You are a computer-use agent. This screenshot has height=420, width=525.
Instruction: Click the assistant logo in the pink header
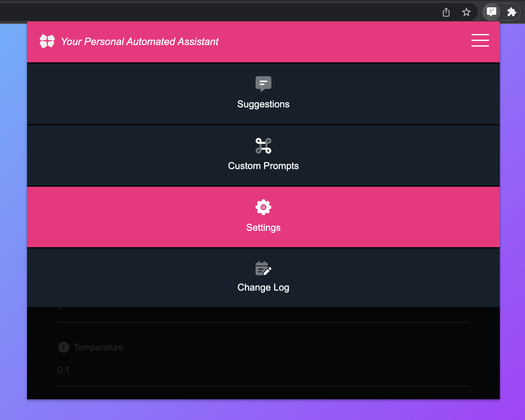tap(47, 41)
